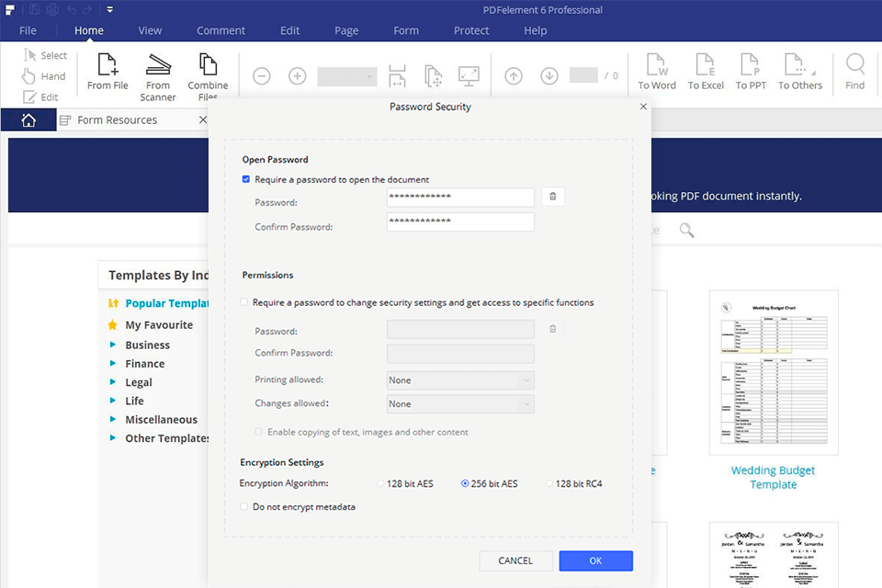882x588 pixels.
Task: Enable password to change security settings
Action: pos(243,302)
